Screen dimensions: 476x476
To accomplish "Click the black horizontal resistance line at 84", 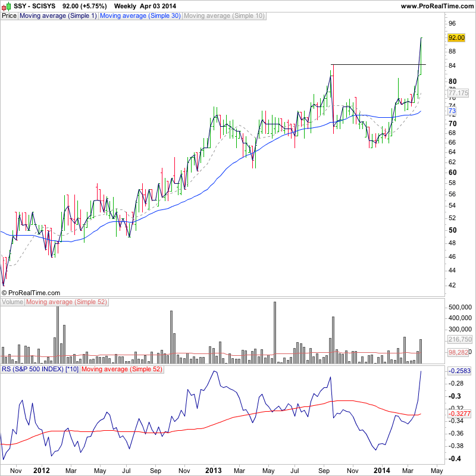I will (x=378, y=65).
